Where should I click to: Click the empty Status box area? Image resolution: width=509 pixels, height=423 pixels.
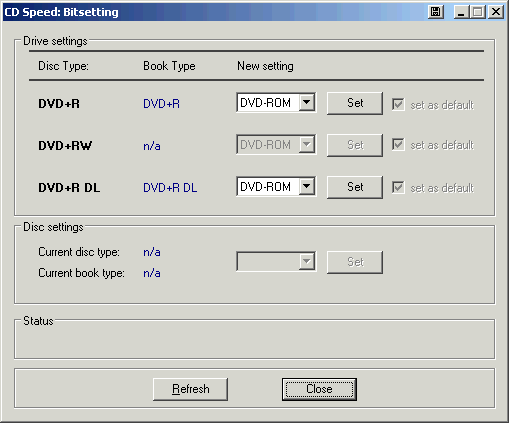click(x=255, y=340)
